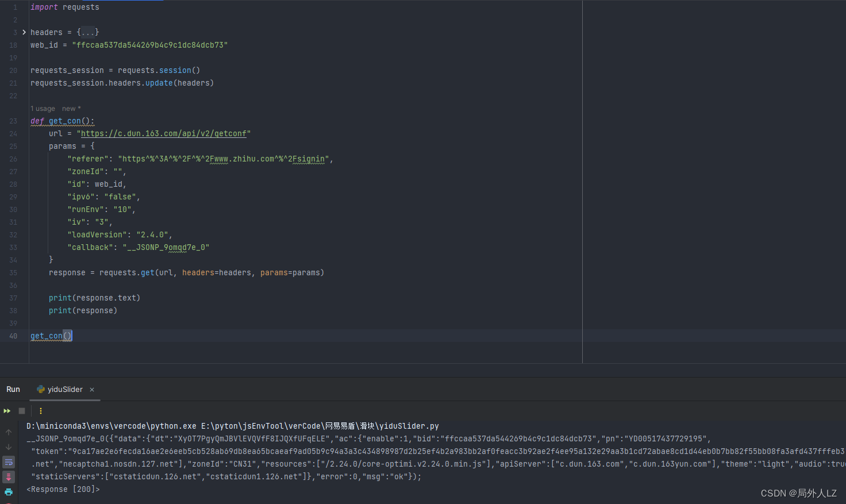
Task: Click the "referer" parameter line
Action: (201, 159)
